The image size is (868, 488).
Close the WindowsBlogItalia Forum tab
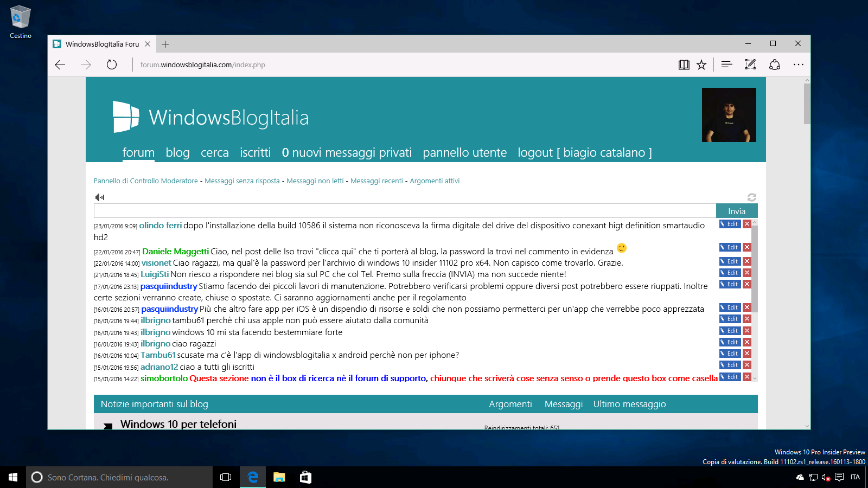pyautogui.click(x=148, y=44)
